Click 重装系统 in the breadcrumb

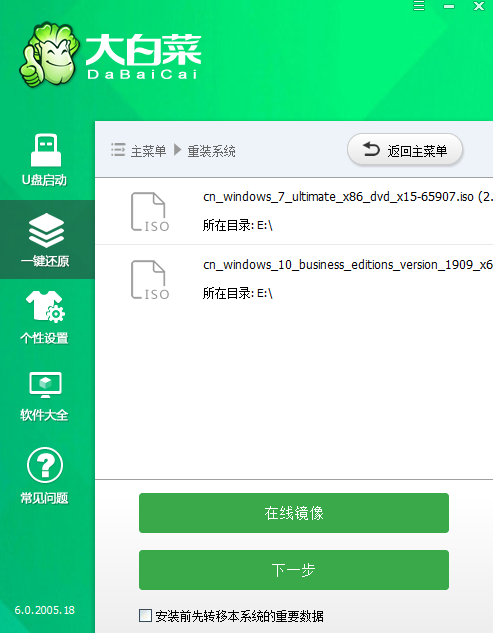click(x=211, y=151)
